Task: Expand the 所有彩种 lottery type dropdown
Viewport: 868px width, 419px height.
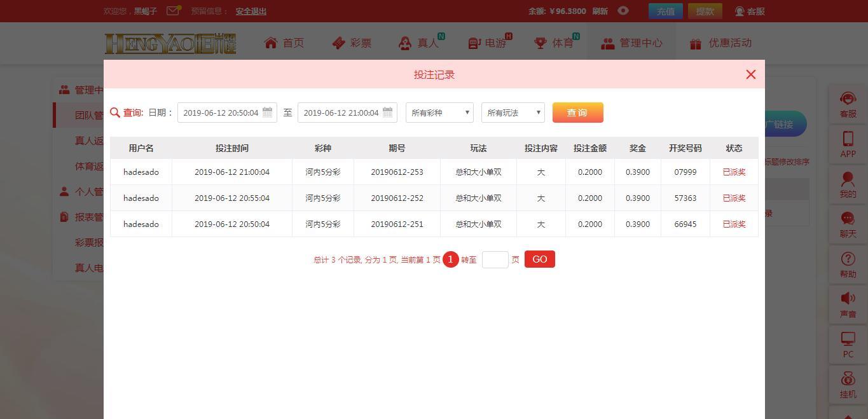Action: [x=439, y=113]
